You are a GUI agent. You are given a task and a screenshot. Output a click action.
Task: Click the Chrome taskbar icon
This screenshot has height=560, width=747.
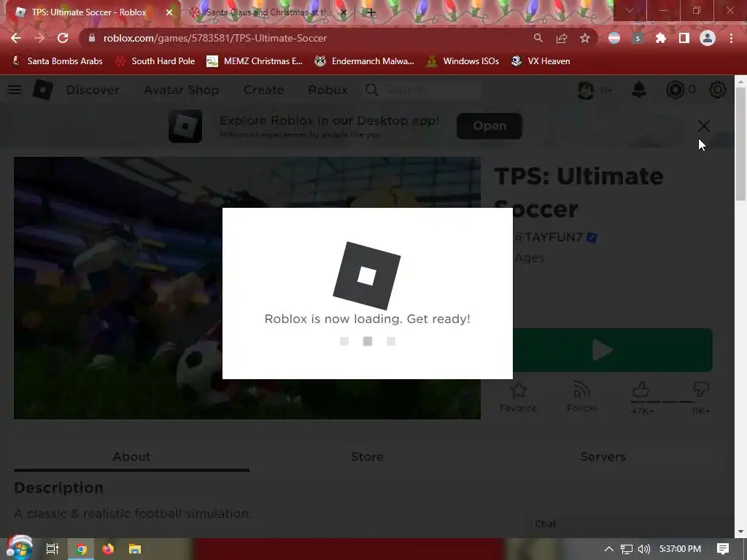[82, 549]
